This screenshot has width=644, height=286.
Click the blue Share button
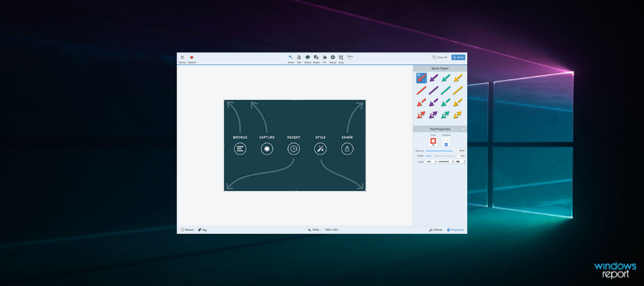pyautogui.click(x=459, y=57)
